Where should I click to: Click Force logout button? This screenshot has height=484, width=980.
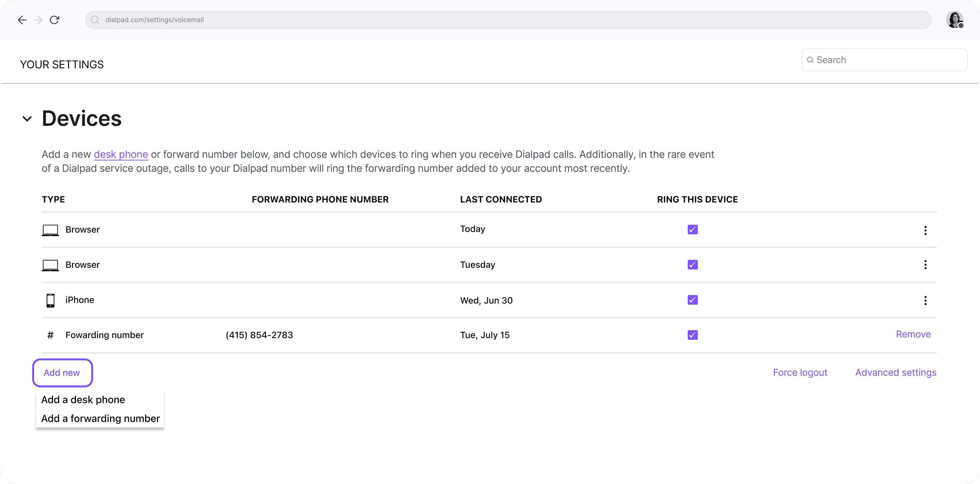click(x=801, y=373)
